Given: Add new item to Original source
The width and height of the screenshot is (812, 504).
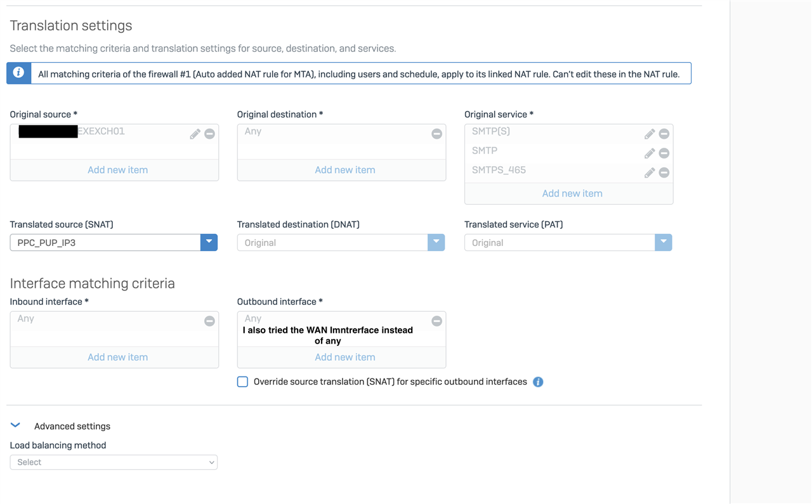Looking at the screenshot, I should (117, 170).
